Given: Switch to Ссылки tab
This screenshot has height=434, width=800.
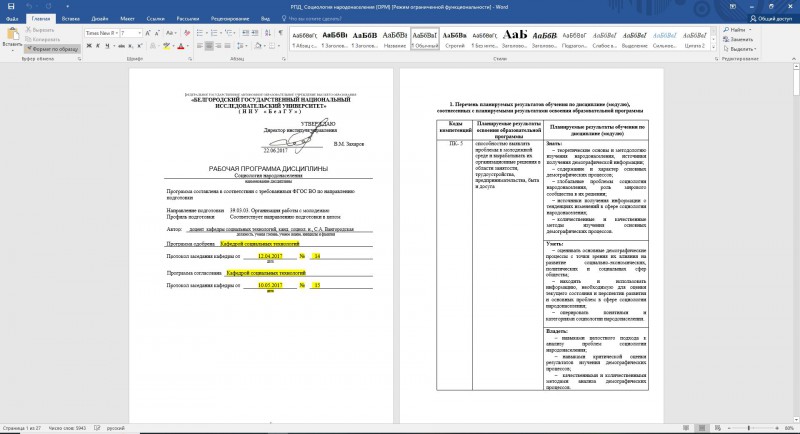Looking at the screenshot, I should 156,19.
